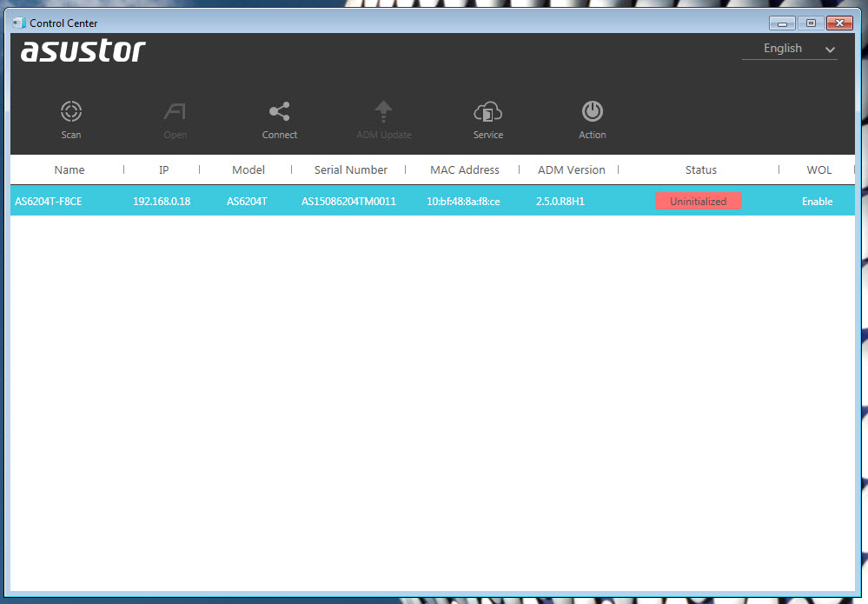Sort by the IP column header
This screenshot has height=604, width=868.
pyautogui.click(x=163, y=170)
